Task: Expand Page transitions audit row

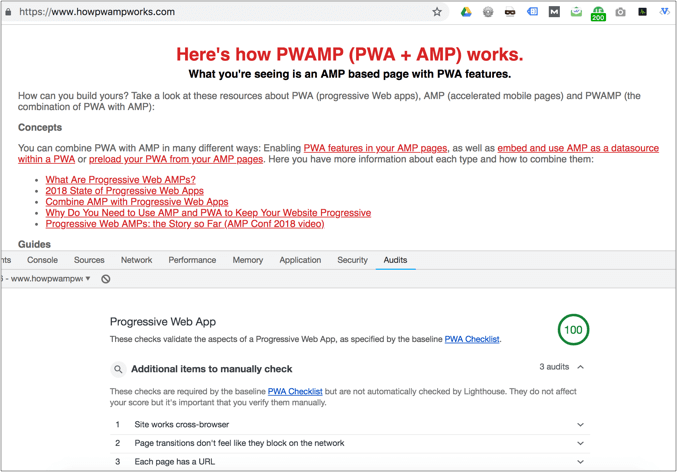Action: pyautogui.click(x=580, y=443)
